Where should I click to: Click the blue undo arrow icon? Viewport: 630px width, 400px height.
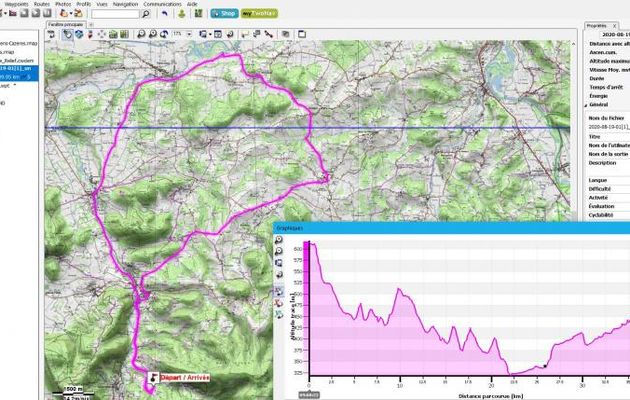tap(164, 14)
